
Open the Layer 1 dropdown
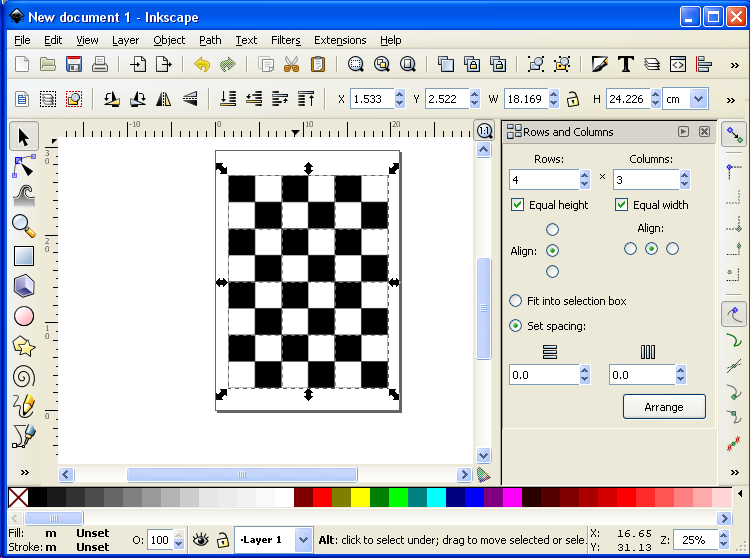click(303, 540)
